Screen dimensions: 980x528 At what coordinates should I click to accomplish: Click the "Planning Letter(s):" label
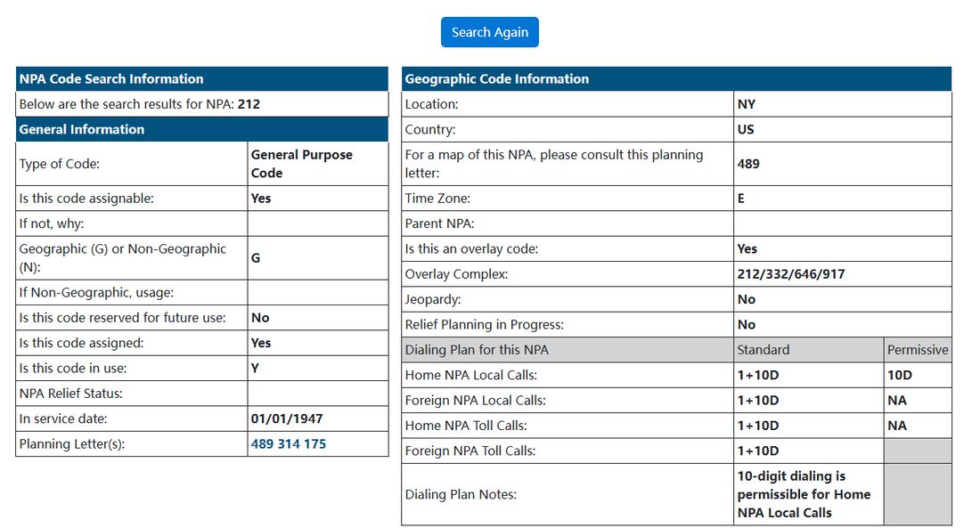[72, 443]
